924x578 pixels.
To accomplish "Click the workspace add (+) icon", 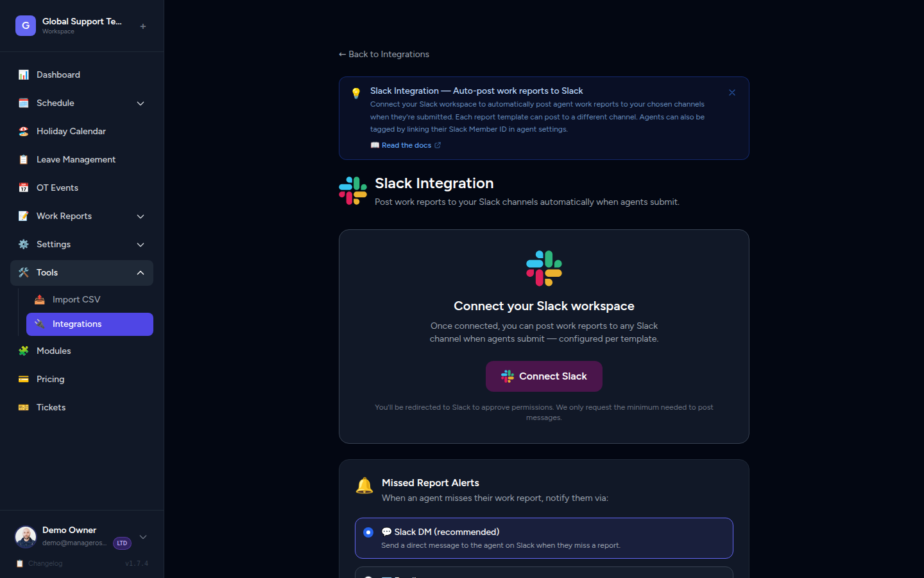I will click(142, 26).
